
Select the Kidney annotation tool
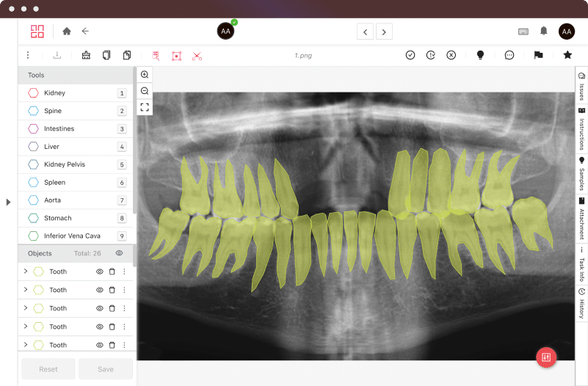point(54,93)
